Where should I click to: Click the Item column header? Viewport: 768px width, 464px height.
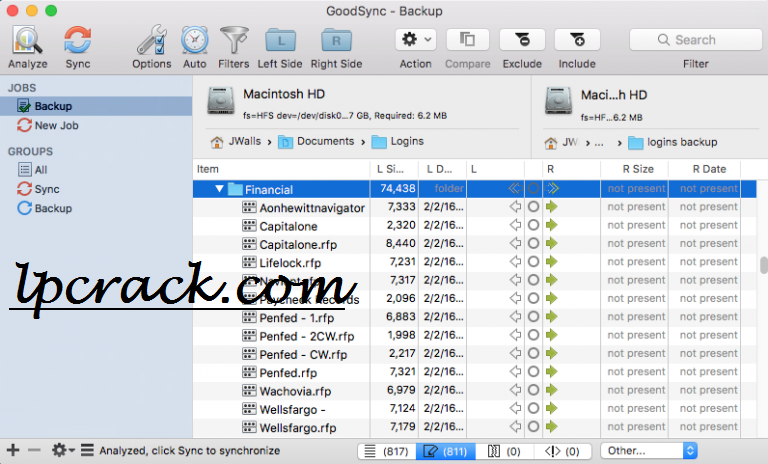tap(281, 169)
